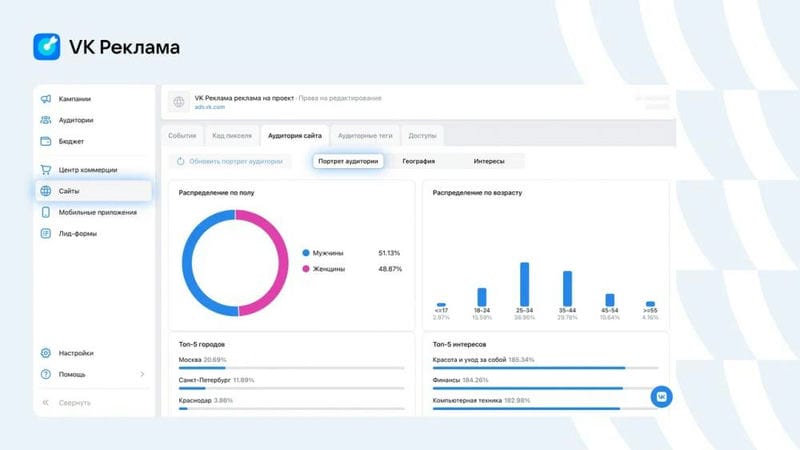The image size is (800, 450).
Task: Select the Портрет аудитории segment
Action: [348, 161]
